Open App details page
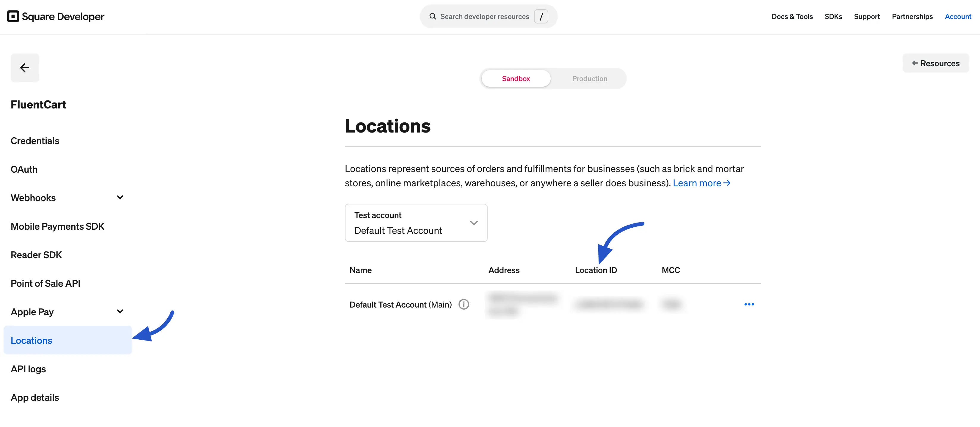Image resolution: width=980 pixels, height=427 pixels. pyautogui.click(x=34, y=397)
